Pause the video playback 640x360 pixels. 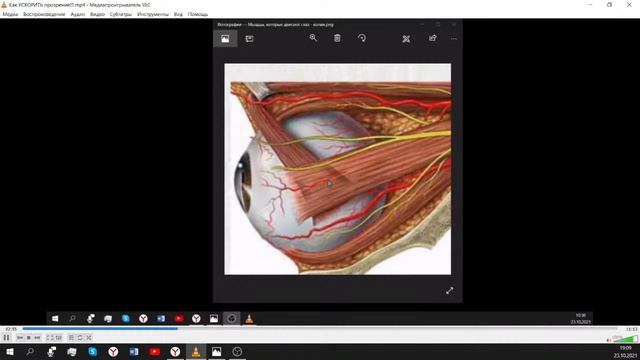[6, 338]
